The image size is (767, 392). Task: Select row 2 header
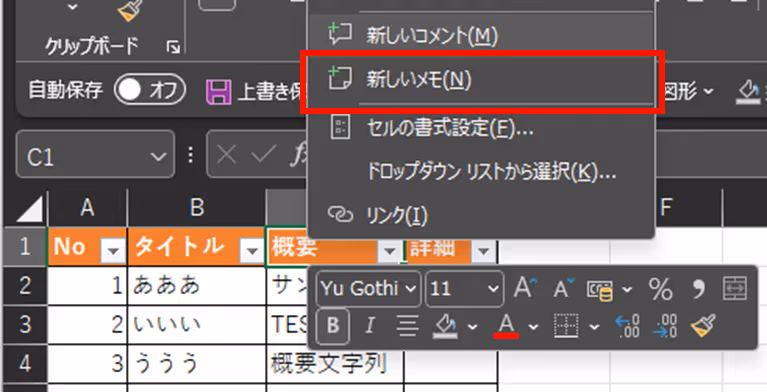tap(25, 286)
